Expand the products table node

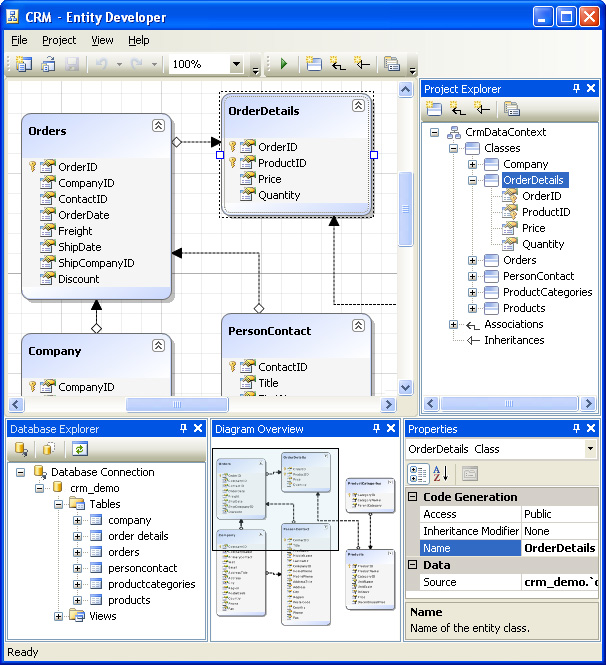pos(78,600)
